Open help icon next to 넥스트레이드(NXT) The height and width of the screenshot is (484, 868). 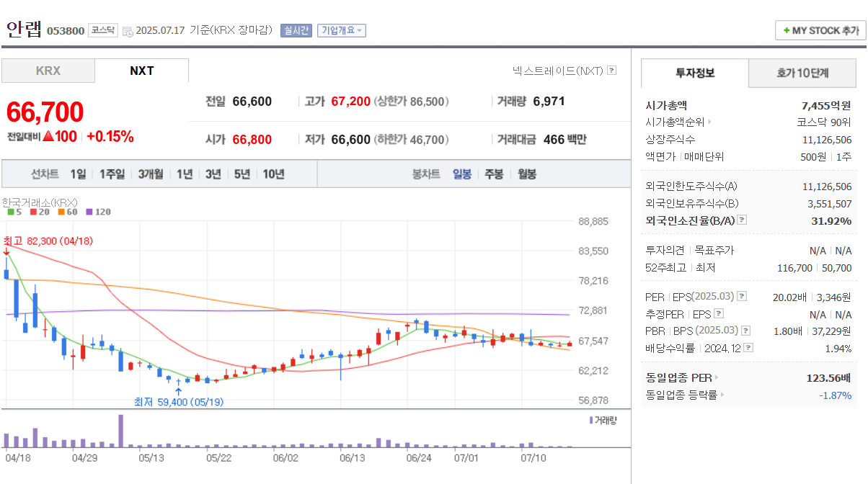(x=612, y=71)
